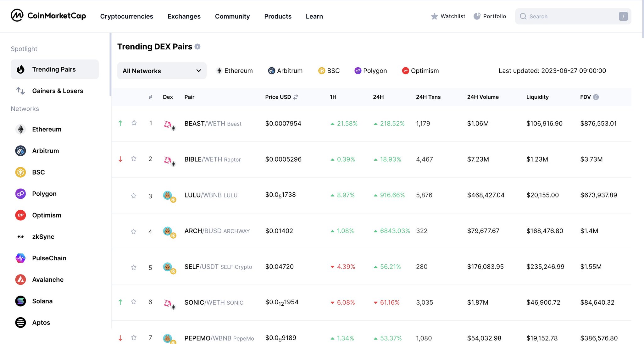Filter by Polygon network chip

[x=371, y=71]
